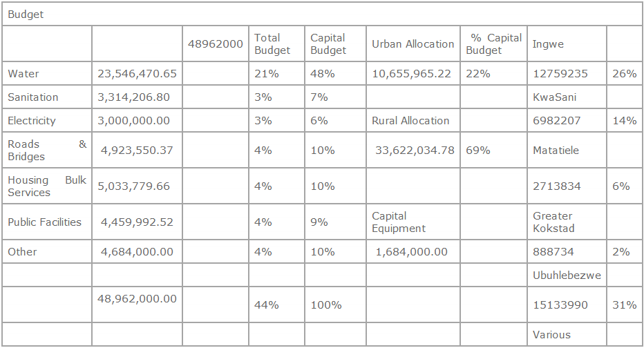
Task: Select the 48,962,000.00 total amount cell
Action: point(137,299)
